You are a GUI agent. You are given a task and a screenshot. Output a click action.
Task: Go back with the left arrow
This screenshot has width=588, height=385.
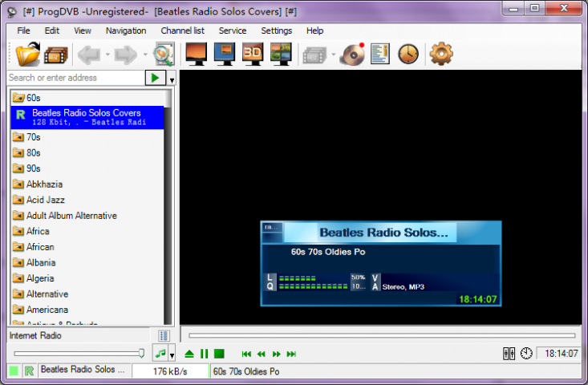[x=89, y=55]
